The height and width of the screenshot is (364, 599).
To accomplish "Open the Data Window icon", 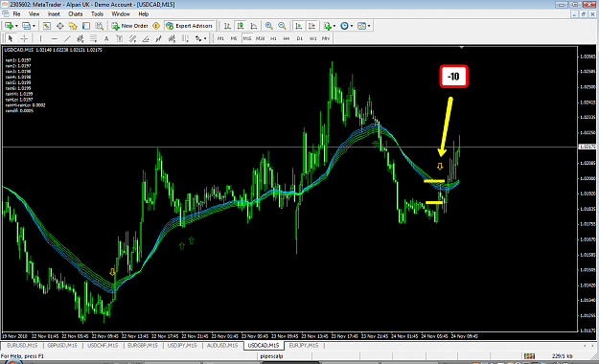I will (x=60, y=26).
